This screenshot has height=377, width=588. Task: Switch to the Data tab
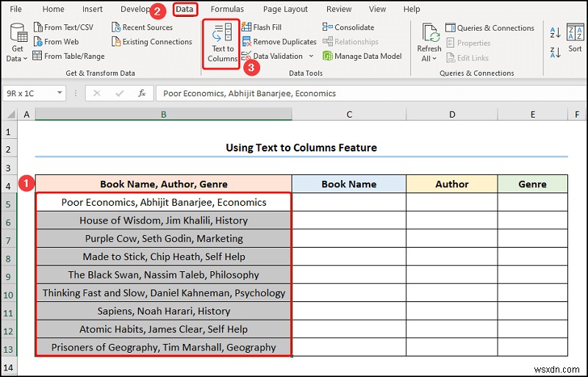pyautogui.click(x=185, y=9)
